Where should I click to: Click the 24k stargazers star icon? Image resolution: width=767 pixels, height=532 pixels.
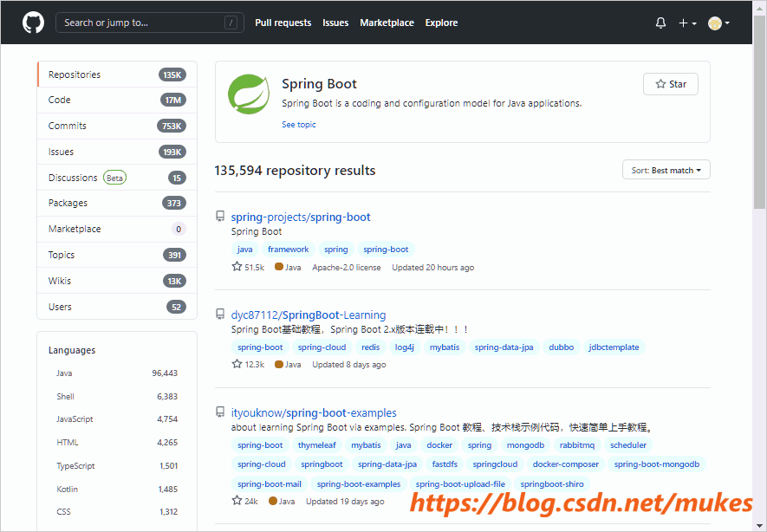(237, 500)
